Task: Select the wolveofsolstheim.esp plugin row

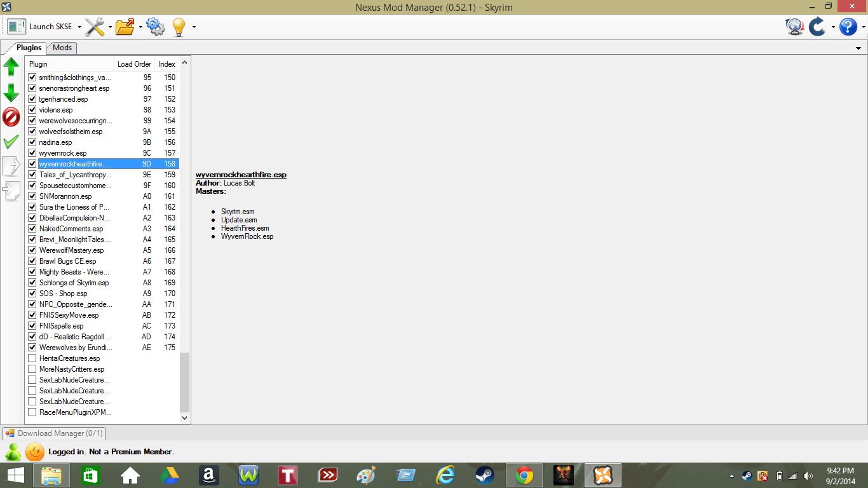Action: pyautogui.click(x=102, y=132)
